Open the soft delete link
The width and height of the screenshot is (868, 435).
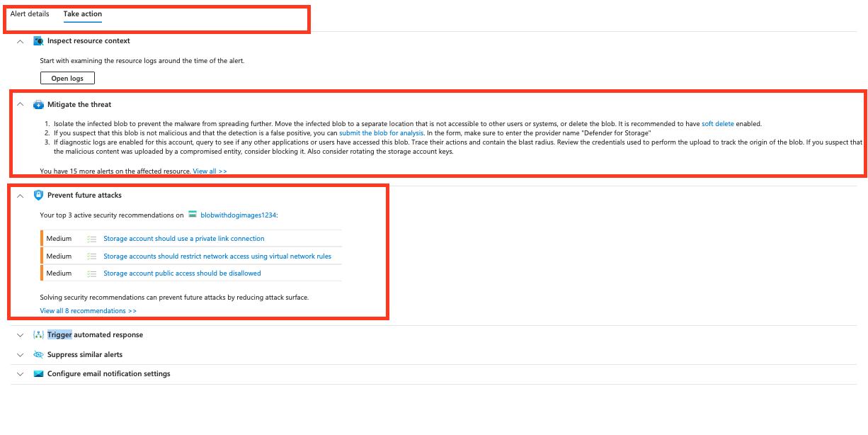(x=718, y=123)
